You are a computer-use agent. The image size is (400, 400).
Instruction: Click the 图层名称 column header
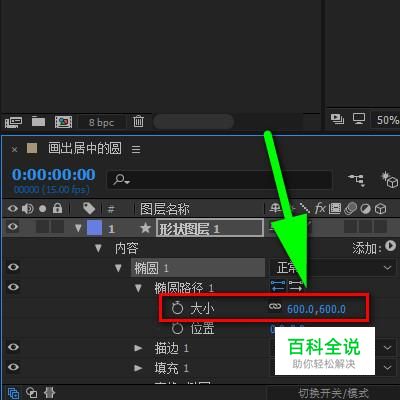coord(165,209)
